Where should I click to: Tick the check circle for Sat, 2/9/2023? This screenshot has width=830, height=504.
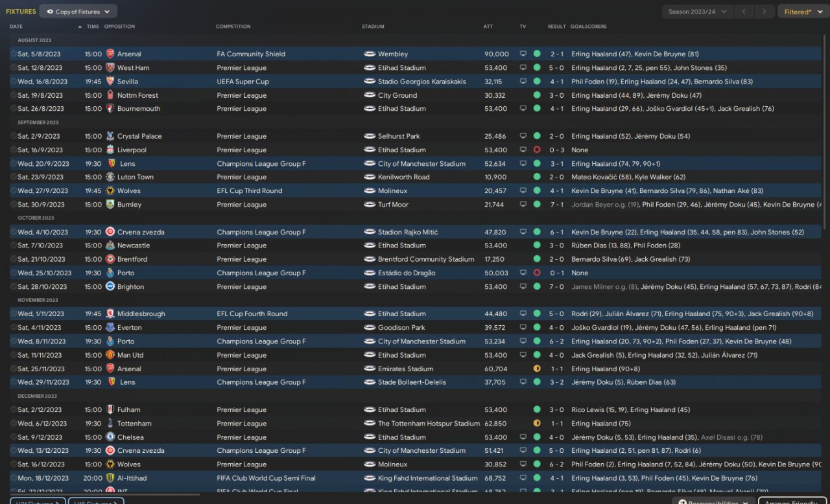point(14,136)
